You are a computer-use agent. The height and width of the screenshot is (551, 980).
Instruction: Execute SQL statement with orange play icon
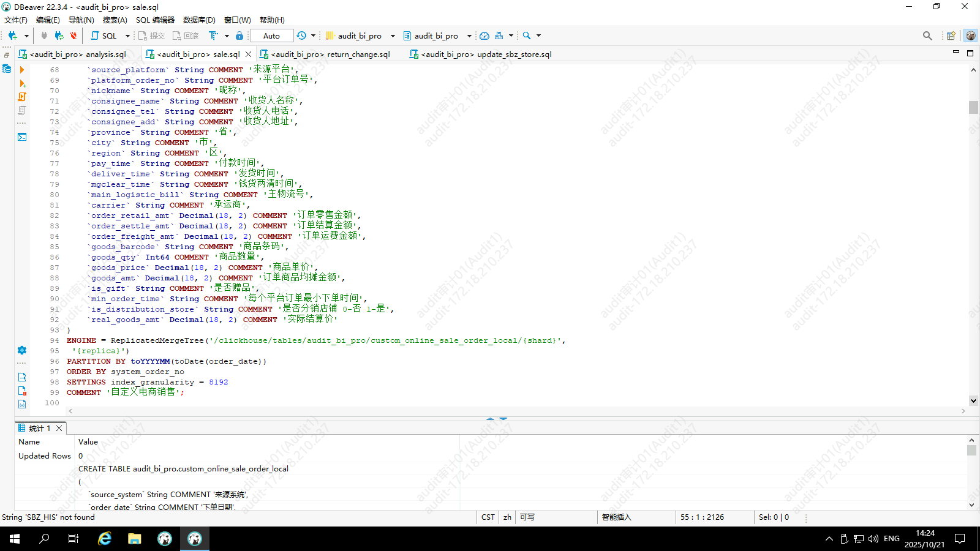22,70
